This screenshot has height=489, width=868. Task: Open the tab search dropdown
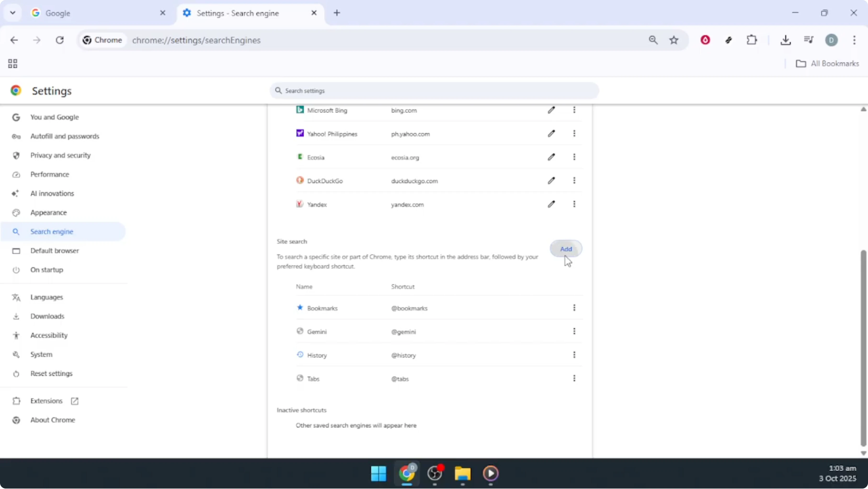tap(13, 13)
